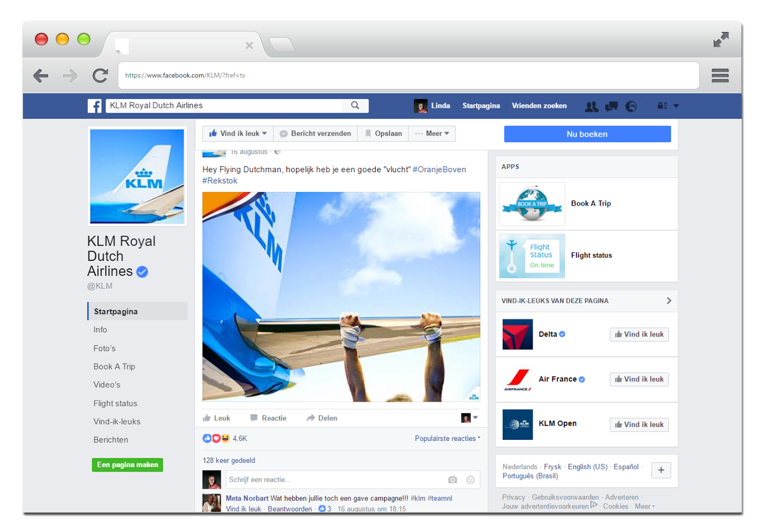This screenshot has height=532, width=766.
Task: Expand Vind-ik-leuks van deze pagina chevron
Action: 669,300
